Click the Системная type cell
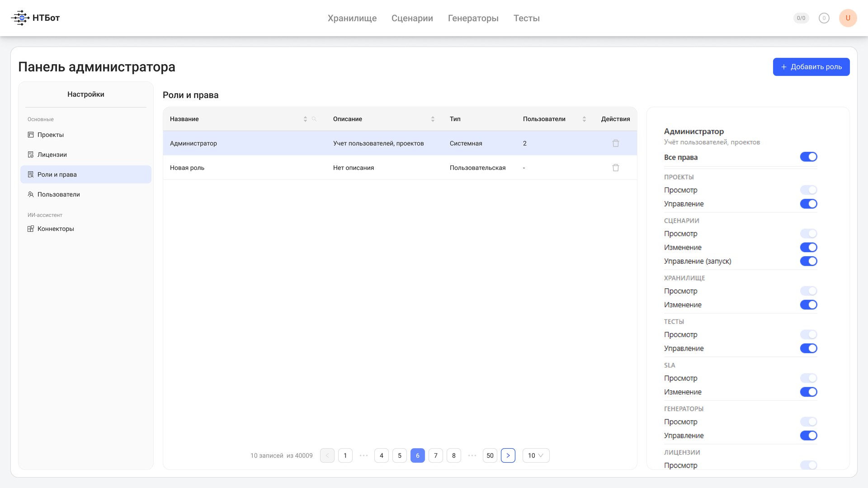The height and width of the screenshot is (488, 868). [466, 143]
